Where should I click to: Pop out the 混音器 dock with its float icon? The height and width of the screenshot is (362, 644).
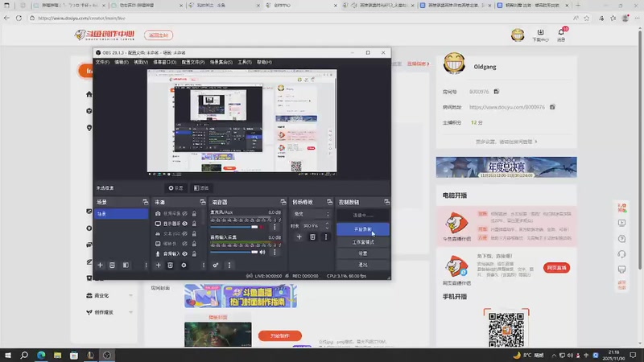283,202
